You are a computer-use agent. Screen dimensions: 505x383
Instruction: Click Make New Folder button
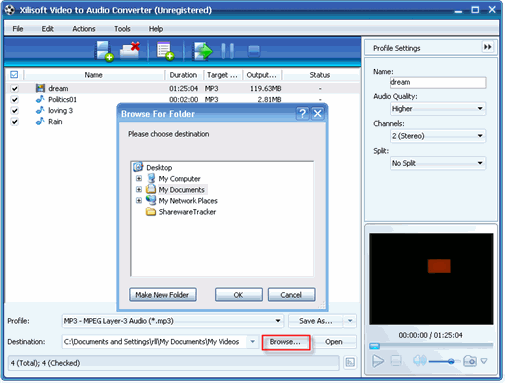(162, 295)
